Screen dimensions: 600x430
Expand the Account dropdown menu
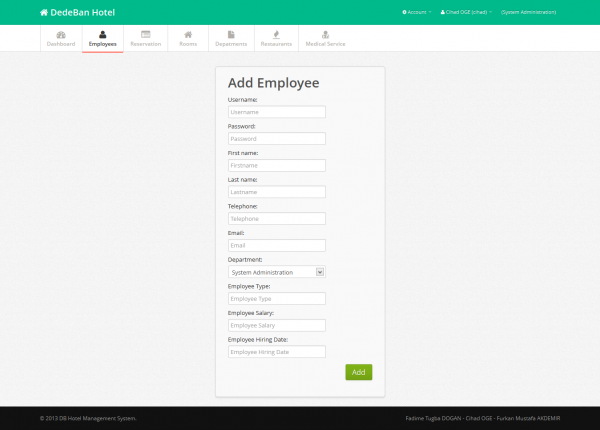tap(417, 12)
